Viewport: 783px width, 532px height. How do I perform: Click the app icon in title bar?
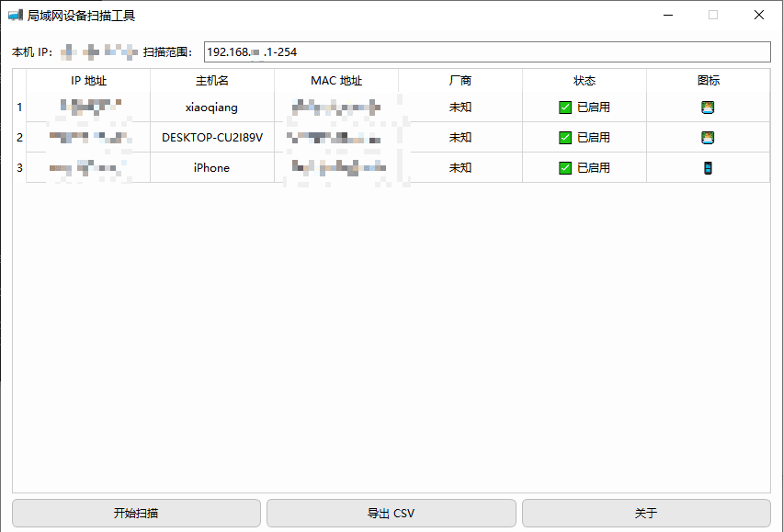tap(15, 15)
